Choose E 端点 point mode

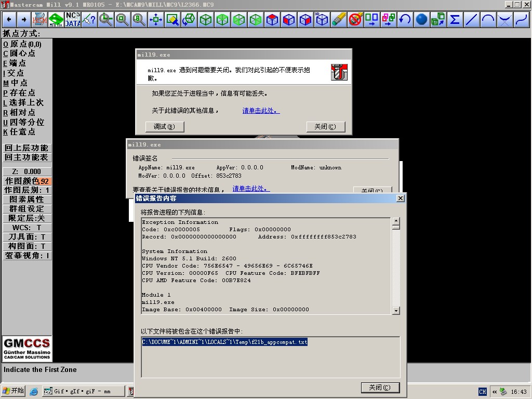(15, 63)
